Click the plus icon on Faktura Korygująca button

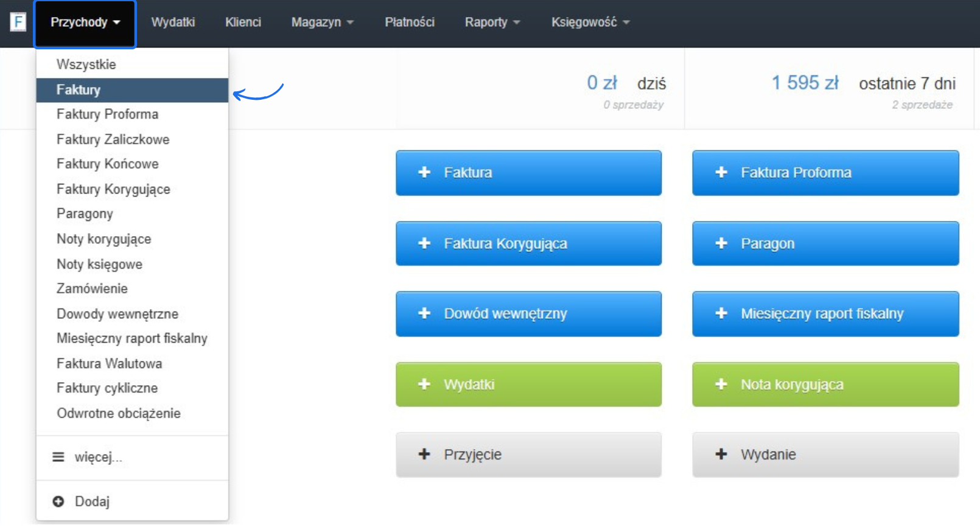coord(424,243)
